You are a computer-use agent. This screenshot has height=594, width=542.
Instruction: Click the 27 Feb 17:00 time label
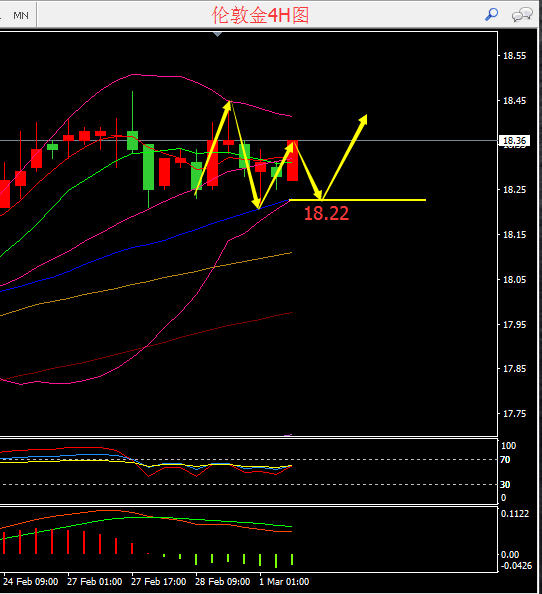(159, 581)
